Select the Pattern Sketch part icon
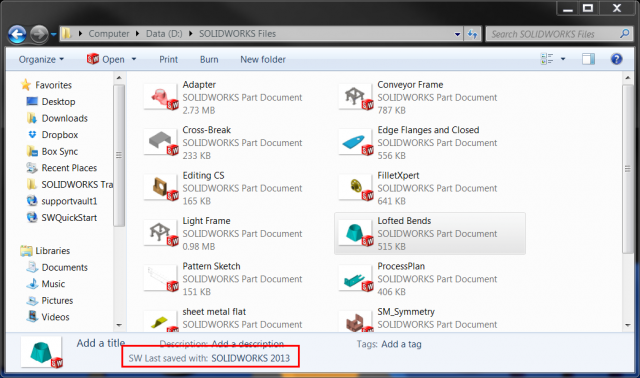 pyautogui.click(x=161, y=279)
